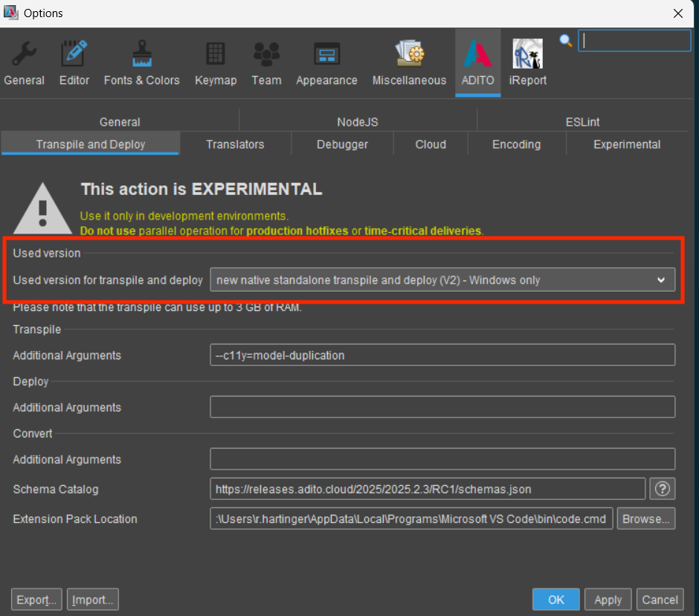
Task: Select the Fonts & Colors category
Action: pos(141,63)
